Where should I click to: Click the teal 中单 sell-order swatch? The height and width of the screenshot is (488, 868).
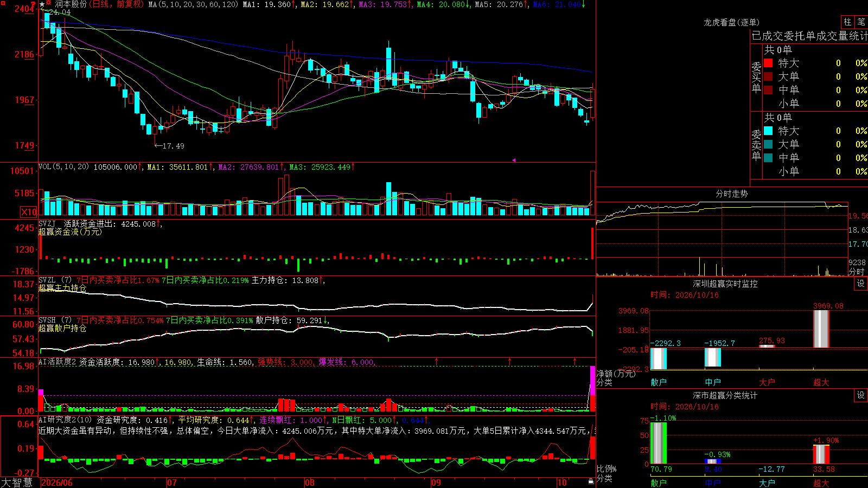click(768, 158)
